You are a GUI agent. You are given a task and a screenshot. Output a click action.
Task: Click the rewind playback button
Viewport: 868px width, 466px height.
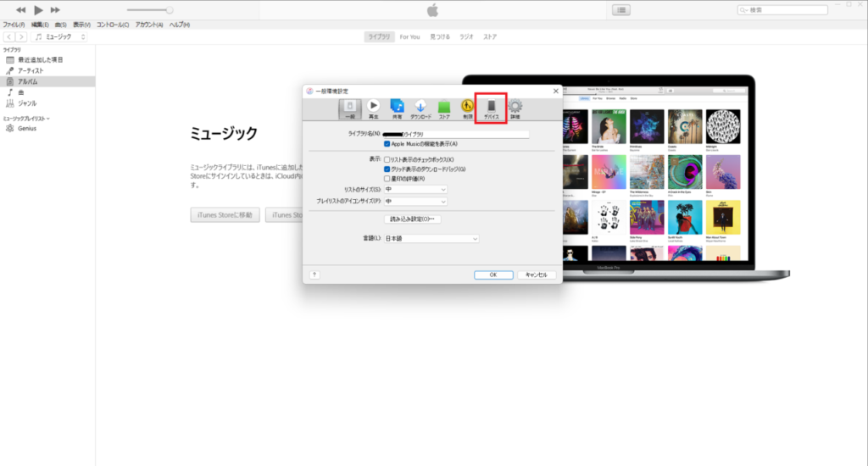pos(20,10)
